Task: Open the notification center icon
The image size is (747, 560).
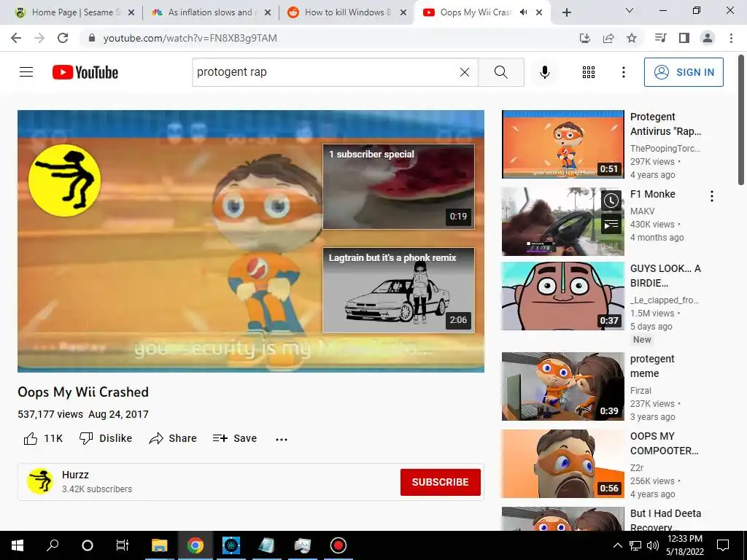Action: [723, 545]
